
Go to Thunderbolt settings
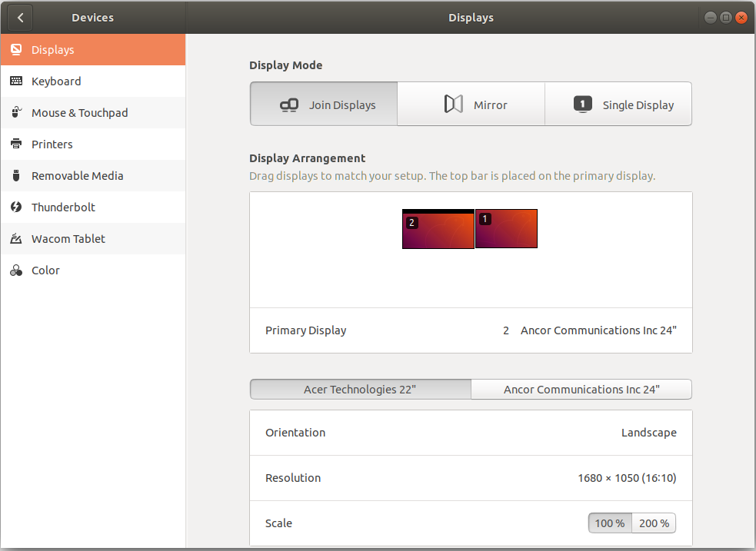pos(93,207)
